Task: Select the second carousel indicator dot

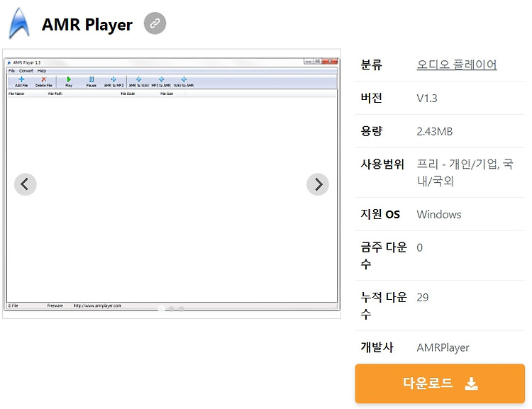Action: coord(172,308)
